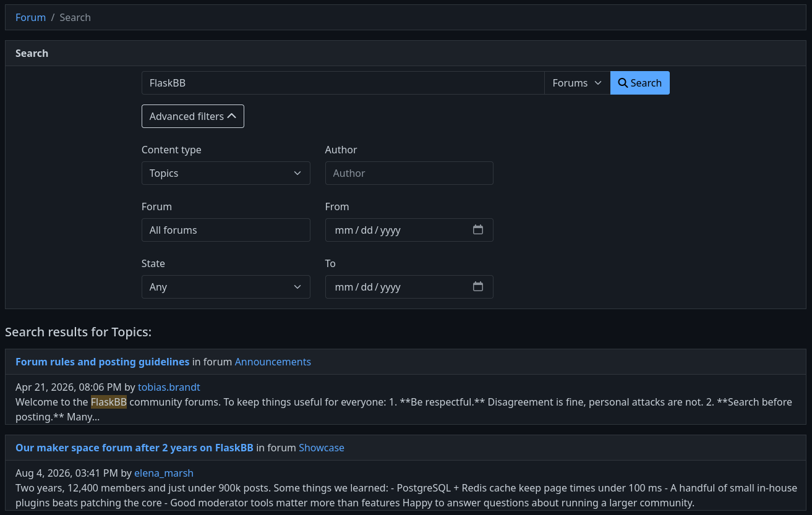Open the Announcements forum link
The height and width of the screenshot is (515, 812).
[273, 362]
